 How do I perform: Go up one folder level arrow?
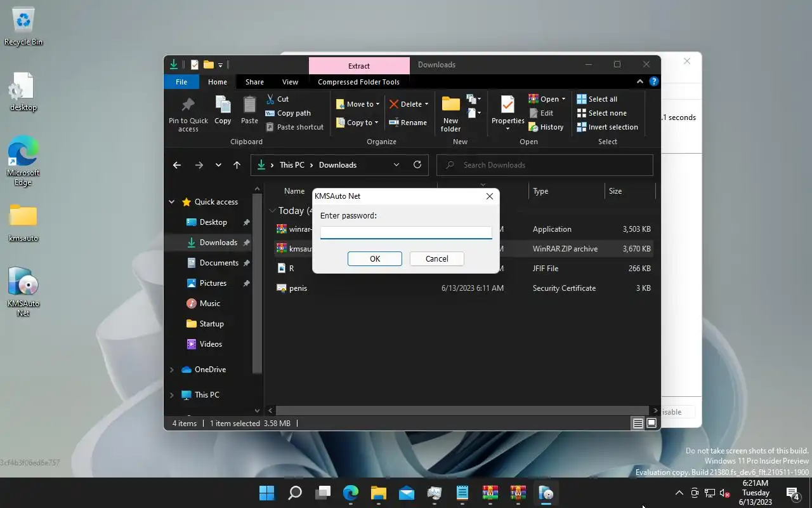237,165
